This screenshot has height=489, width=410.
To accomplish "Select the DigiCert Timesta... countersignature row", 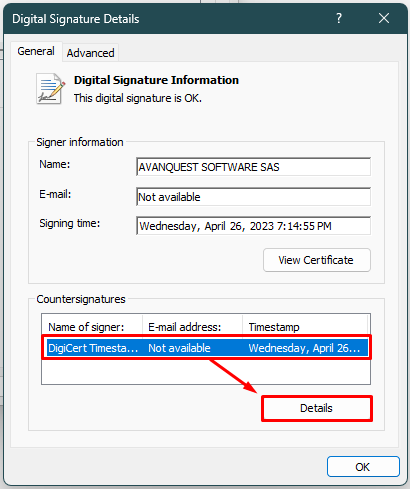I will 207,348.
